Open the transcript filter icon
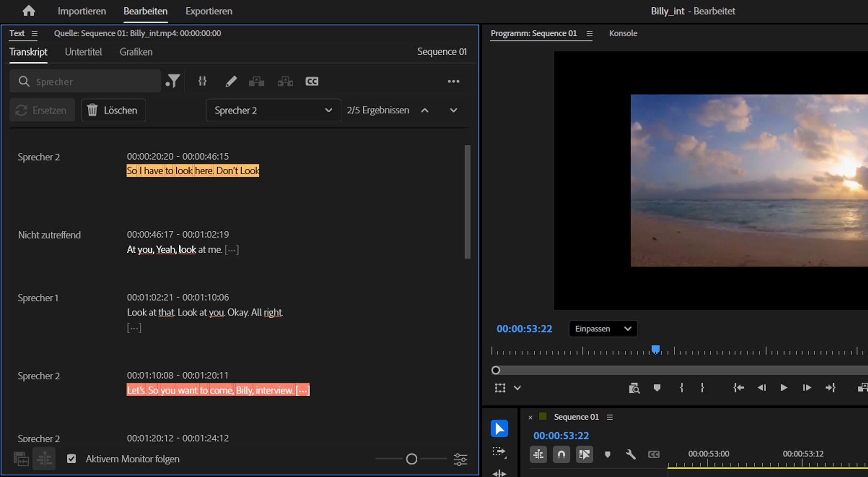The image size is (868, 477). click(173, 81)
